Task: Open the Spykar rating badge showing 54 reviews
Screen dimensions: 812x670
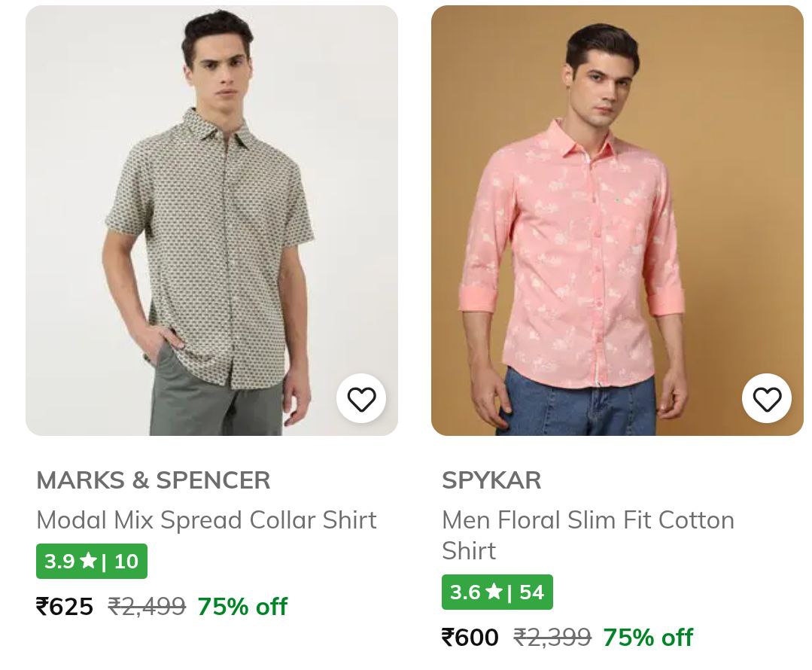Action: pyautogui.click(x=497, y=592)
